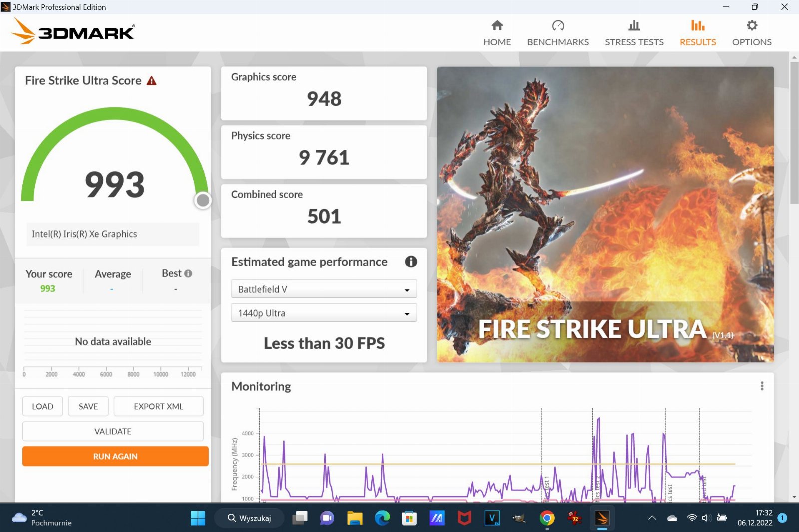The width and height of the screenshot is (799, 532).
Task: Open Task View on taskbar
Action: pyautogui.click(x=300, y=518)
